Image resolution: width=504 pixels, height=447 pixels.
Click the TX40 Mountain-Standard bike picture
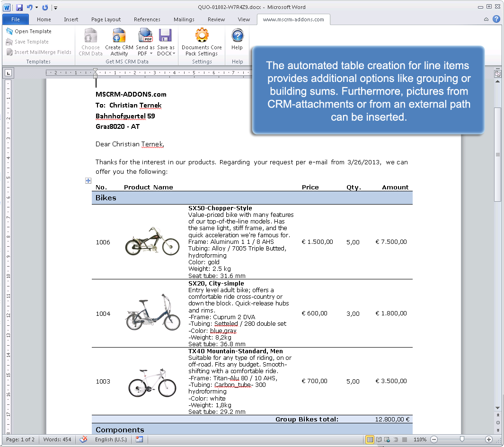click(152, 383)
